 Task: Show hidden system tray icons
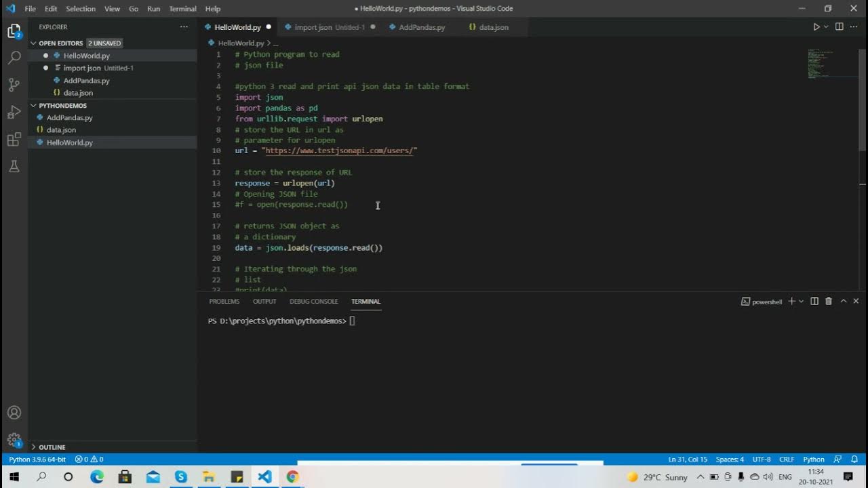point(701,477)
